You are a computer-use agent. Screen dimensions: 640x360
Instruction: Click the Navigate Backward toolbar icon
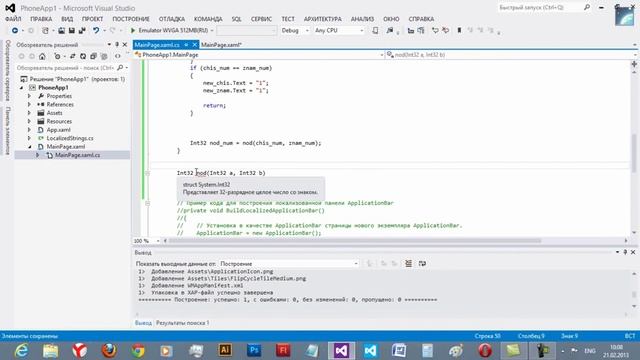[15, 31]
